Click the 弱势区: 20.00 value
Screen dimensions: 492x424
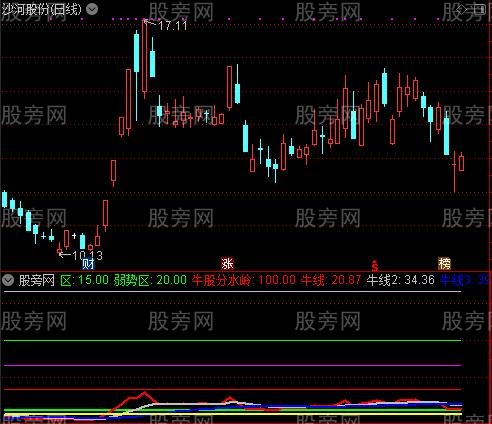pyautogui.click(x=150, y=280)
